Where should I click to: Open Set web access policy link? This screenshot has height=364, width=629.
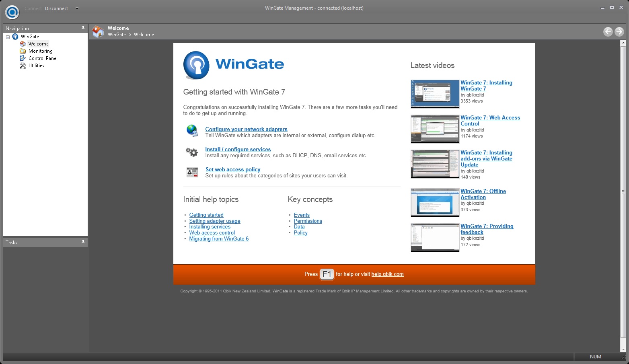coord(233,169)
